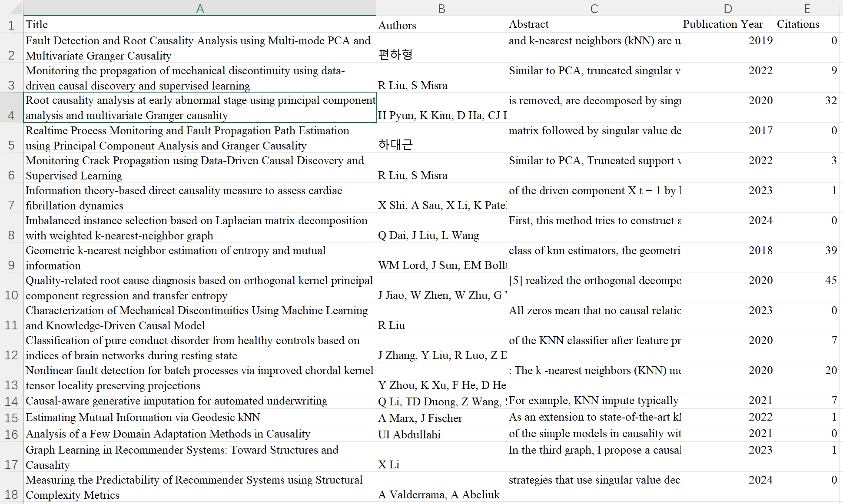The width and height of the screenshot is (843, 504).
Task: Select row 10 header
Action: 12,287
